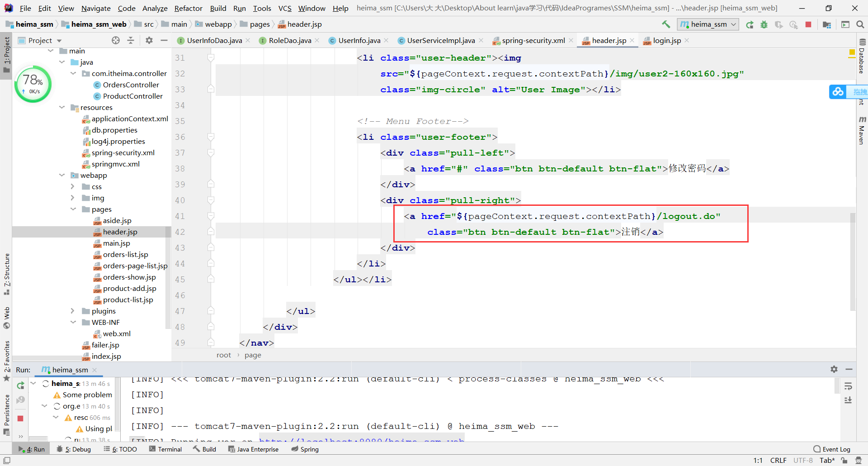Click the Build Project hammer icon
Viewport: 868px width, 466px height.
click(666, 24)
